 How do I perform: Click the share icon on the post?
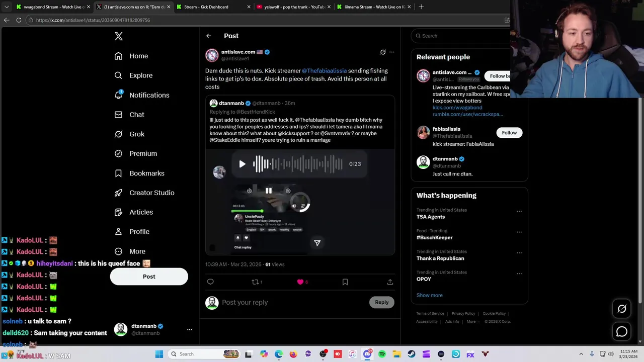point(390,282)
